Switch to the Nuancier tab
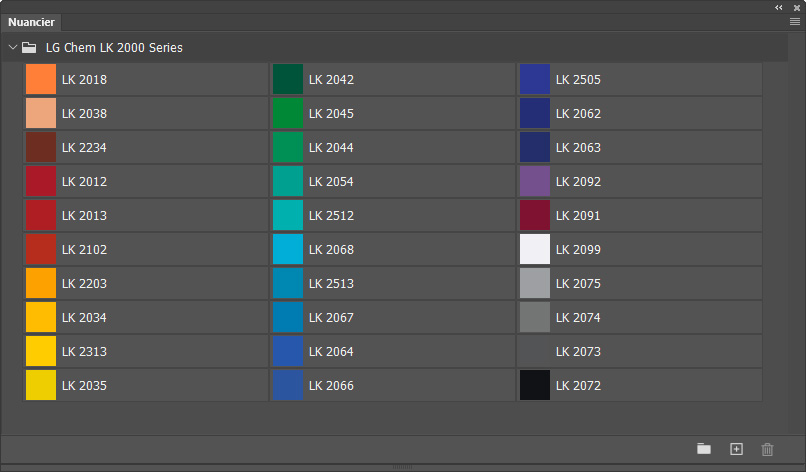 coord(31,22)
